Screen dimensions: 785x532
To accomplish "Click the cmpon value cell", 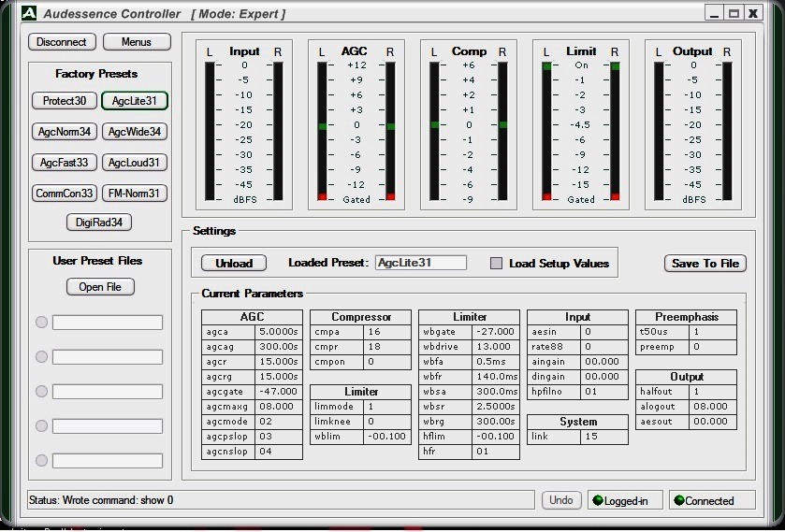I will pyautogui.click(x=387, y=362).
